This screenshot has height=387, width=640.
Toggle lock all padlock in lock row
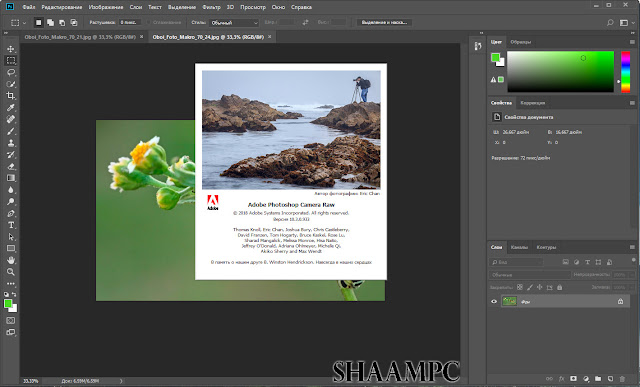[x=560, y=287]
